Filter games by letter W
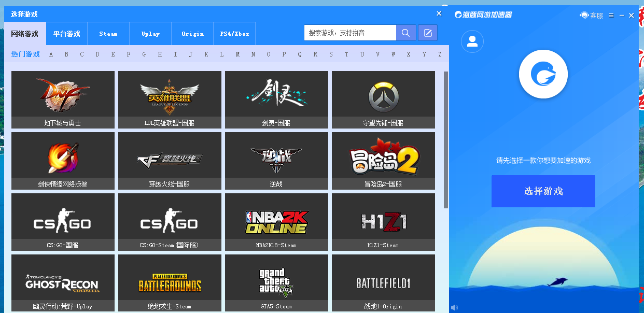The width and height of the screenshot is (644, 313). 393,54
